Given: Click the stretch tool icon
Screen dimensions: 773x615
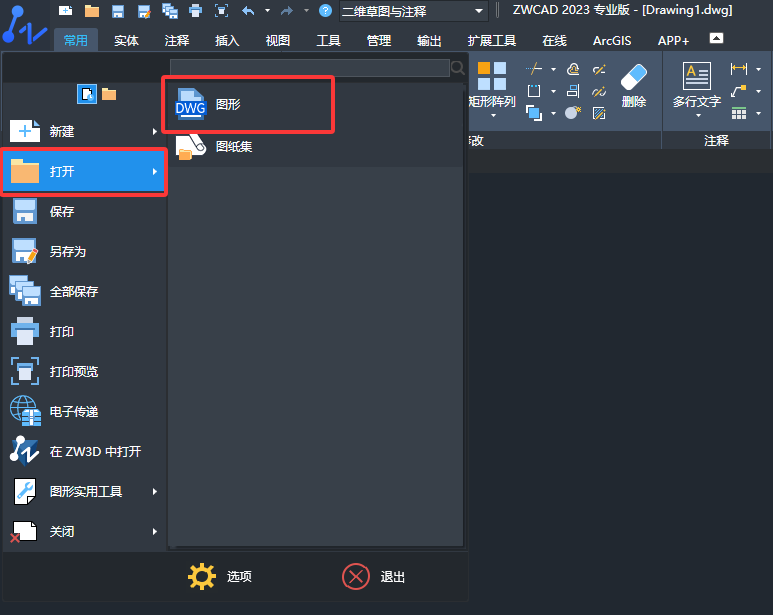Looking at the screenshot, I should coord(534,91).
